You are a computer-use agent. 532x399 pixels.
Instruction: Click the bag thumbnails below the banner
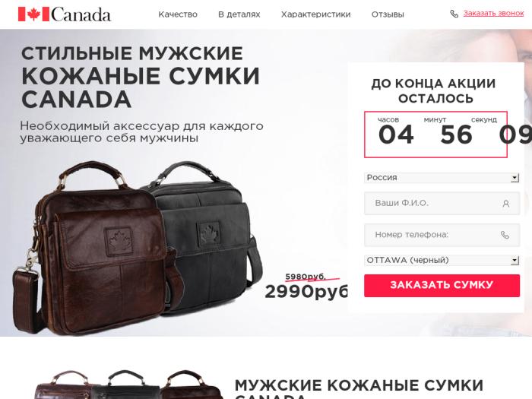(x=129, y=385)
